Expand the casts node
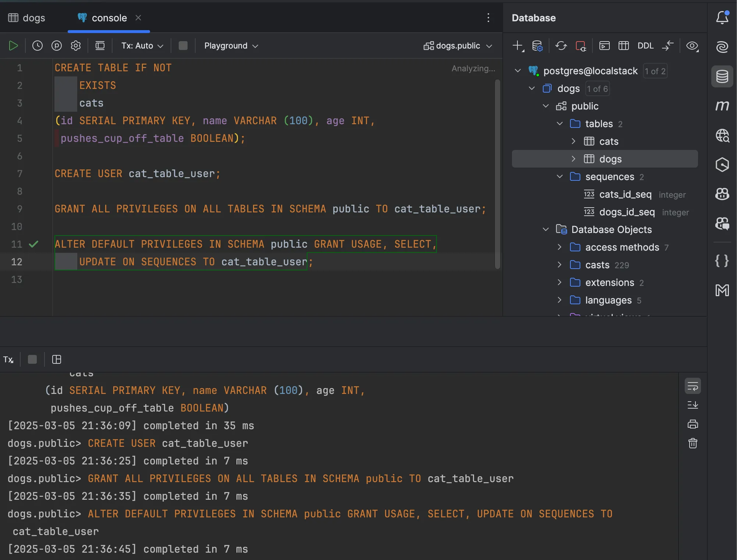Image resolution: width=737 pixels, height=560 pixels. 559,265
